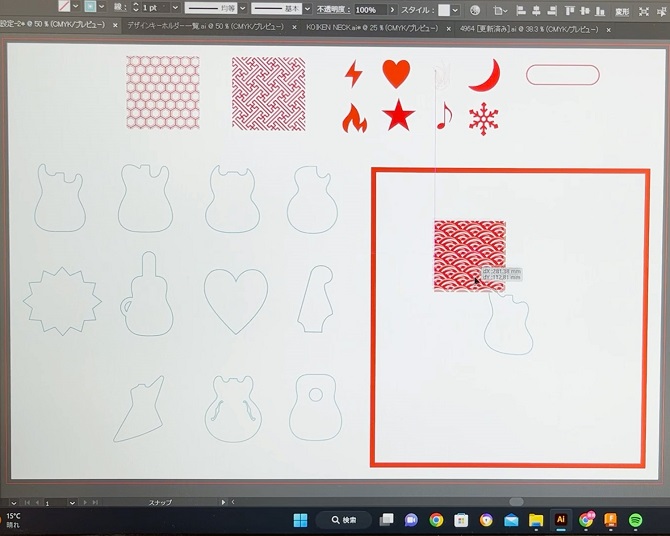Click the 100% opacity input field

370,10
